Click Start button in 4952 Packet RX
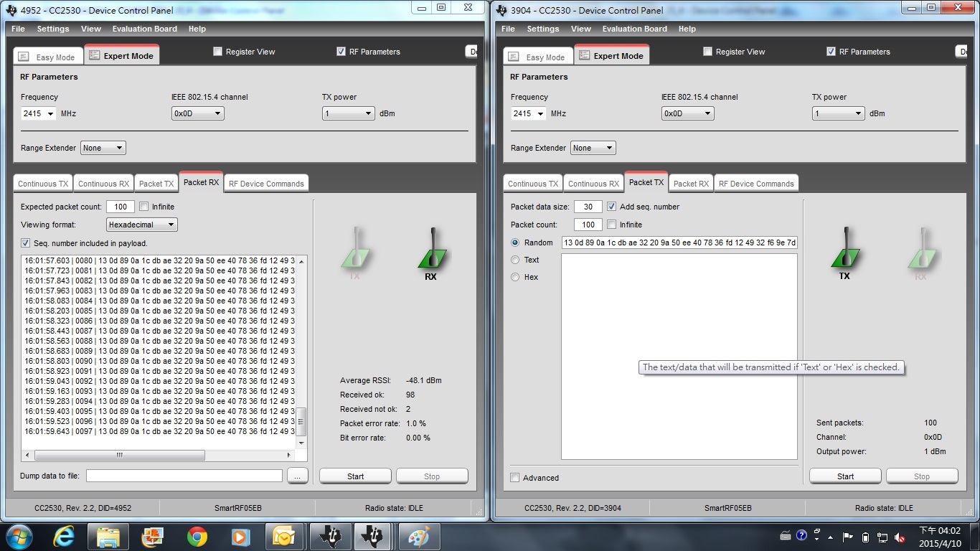Viewport: 980px width, 551px height. click(x=355, y=476)
